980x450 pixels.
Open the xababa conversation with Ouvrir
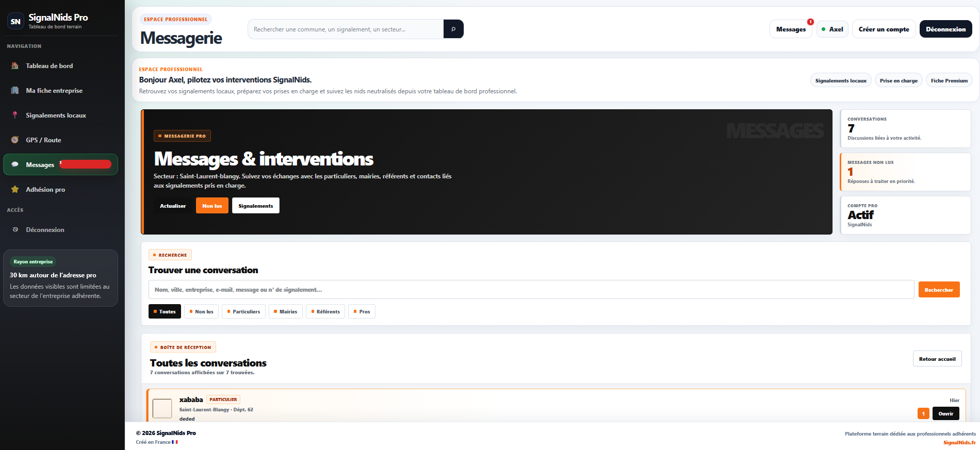point(946,413)
